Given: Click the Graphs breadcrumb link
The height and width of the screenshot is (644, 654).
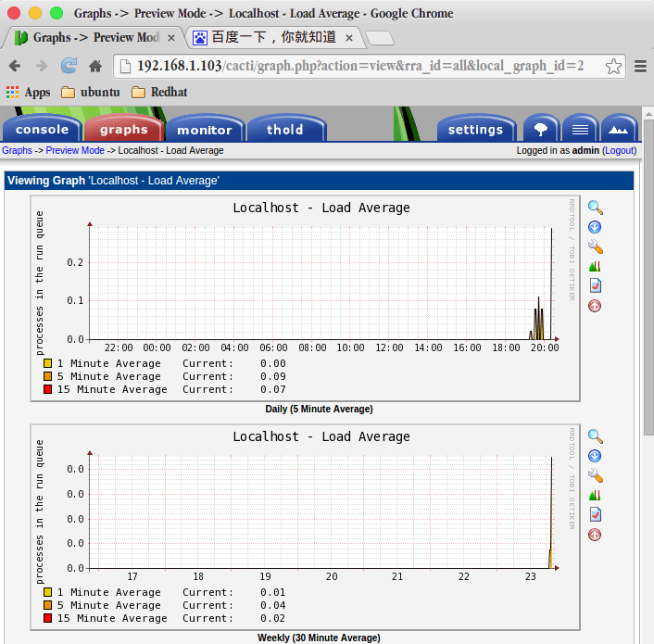Looking at the screenshot, I should point(17,150).
